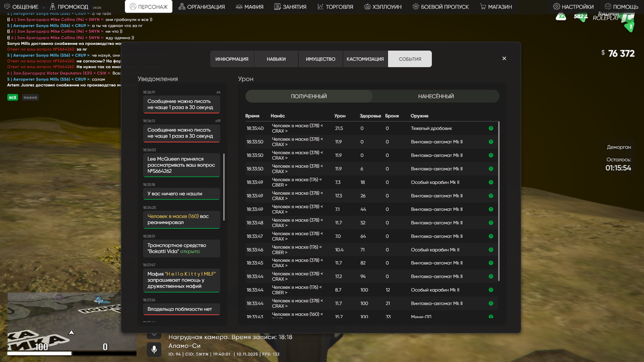Open the ТОРГОВЛЯ trade menu
Viewport: 644px width, 362px height.
pos(335,7)
